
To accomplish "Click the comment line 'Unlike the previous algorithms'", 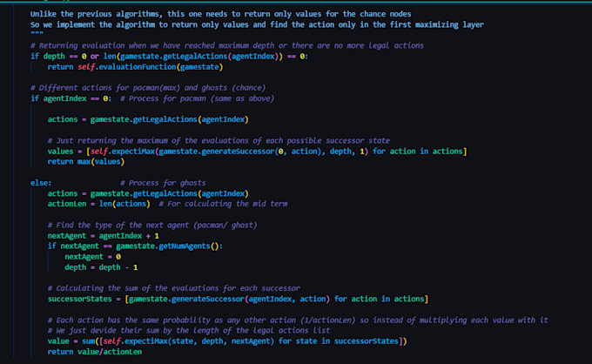I will (220, 14).
